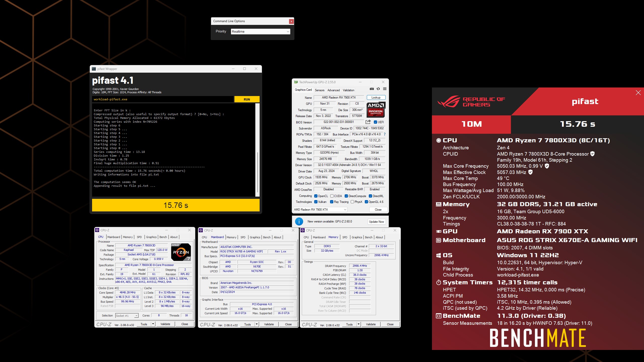644x362 pixels.
Task: Take a GPU-Z screenshot with the camera icon
Action: tap(372, 89)
